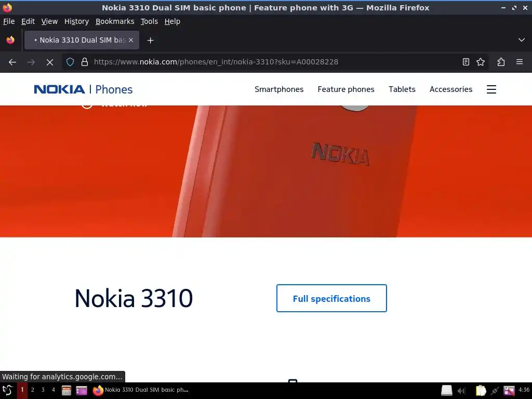Open Firefox View icon

coord(10,40)
